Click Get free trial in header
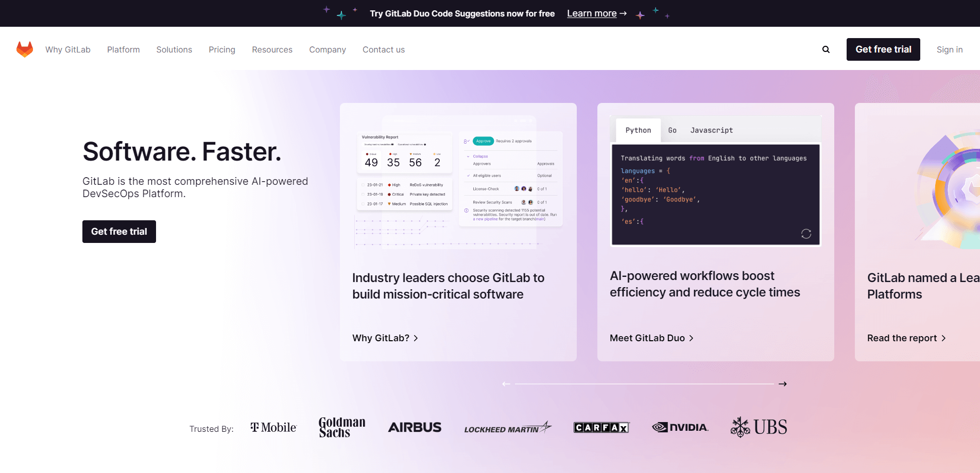980x473 pixels. [883, 49]
